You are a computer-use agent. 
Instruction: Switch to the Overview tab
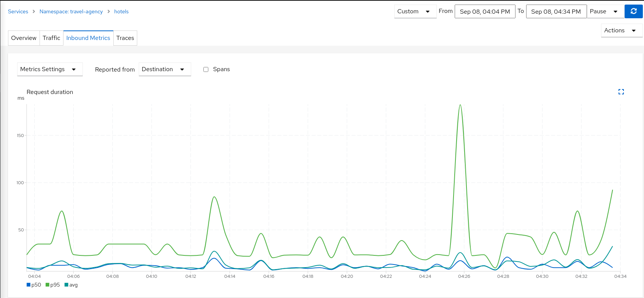pos(24,38)
